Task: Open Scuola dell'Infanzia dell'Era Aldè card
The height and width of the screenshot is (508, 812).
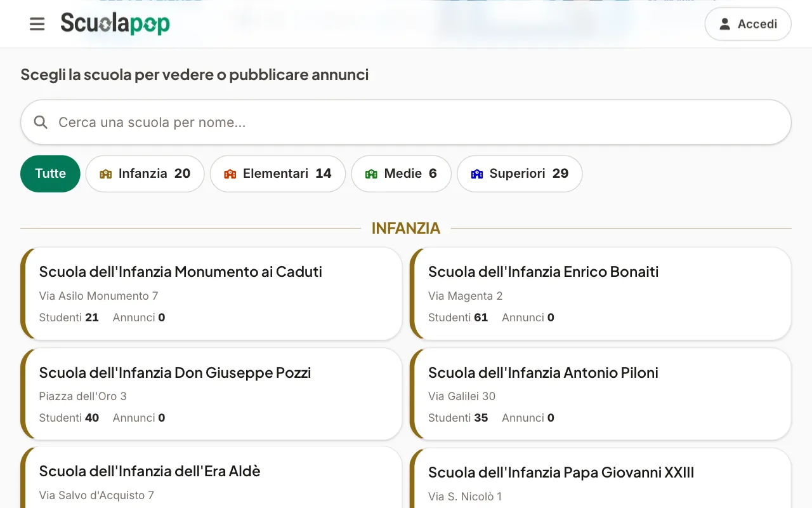Action: coord(211,478)
